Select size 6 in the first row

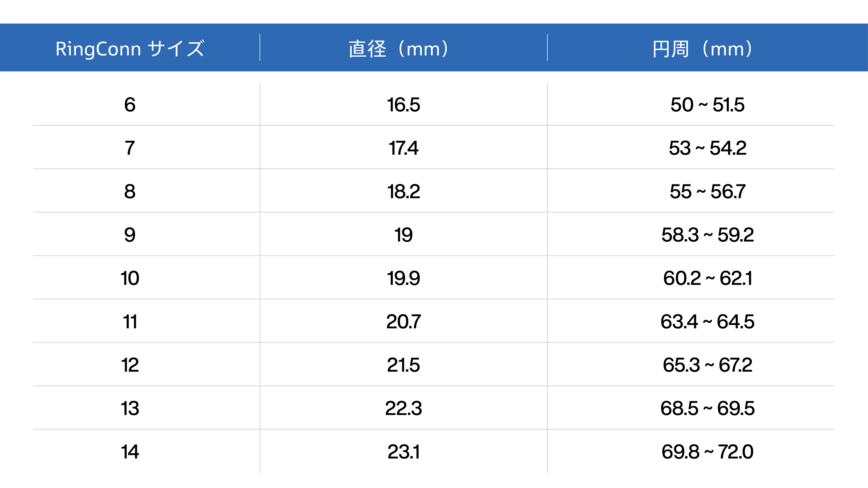point(130,105)
